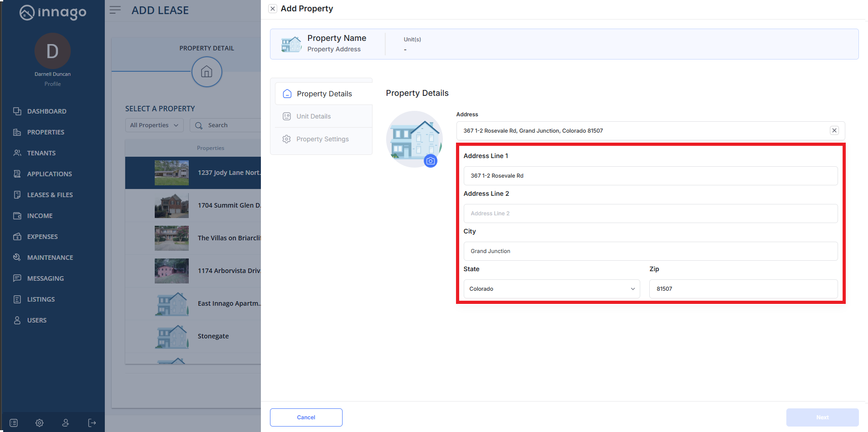
Task: Click the camera icon to upload property photo
Action: [430, 161]
